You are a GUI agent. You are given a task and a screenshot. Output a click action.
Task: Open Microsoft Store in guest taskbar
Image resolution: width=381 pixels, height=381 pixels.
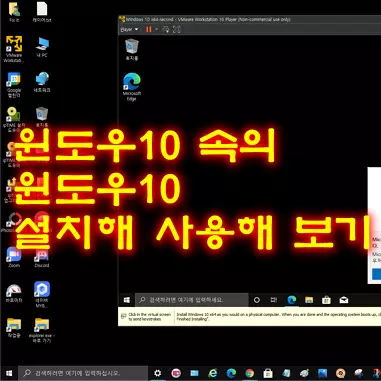click(x=326, y=300)
